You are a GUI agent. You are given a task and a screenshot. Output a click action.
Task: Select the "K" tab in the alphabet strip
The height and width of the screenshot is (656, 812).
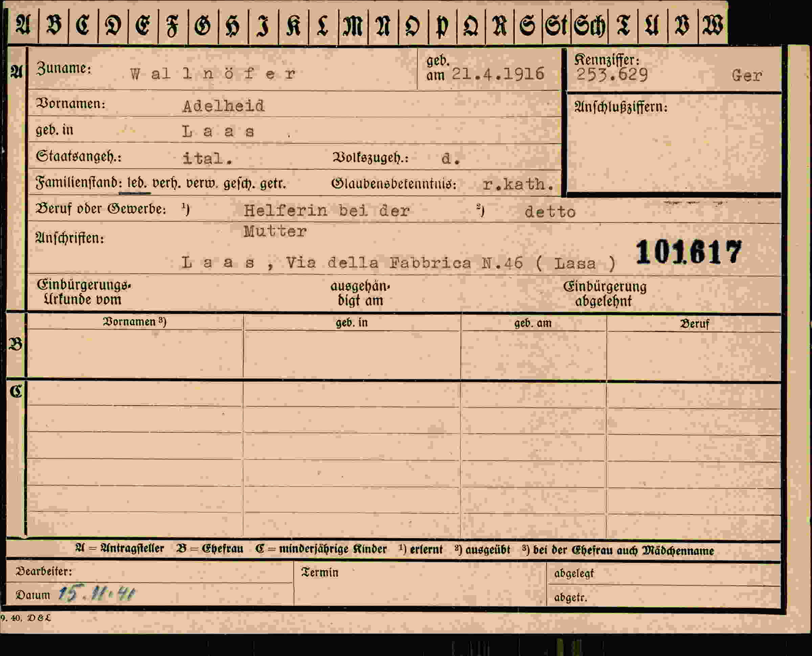[293, 25]
